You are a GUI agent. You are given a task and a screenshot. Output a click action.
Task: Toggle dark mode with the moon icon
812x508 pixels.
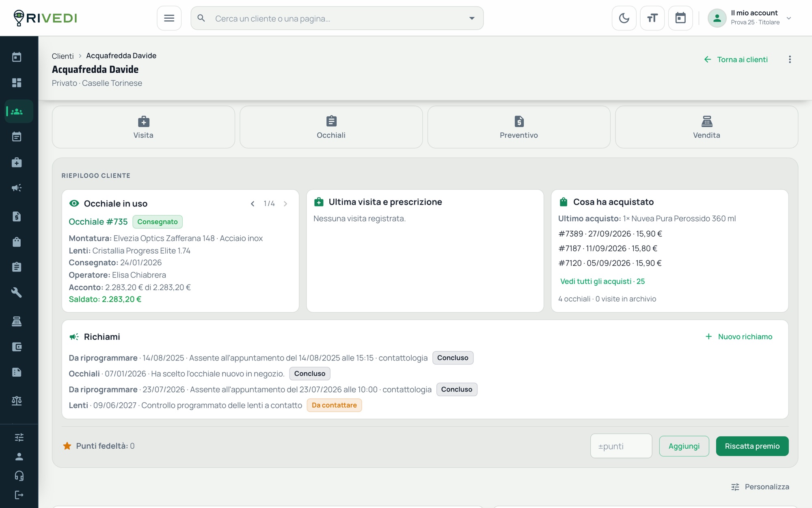click(x=624, y=18)
